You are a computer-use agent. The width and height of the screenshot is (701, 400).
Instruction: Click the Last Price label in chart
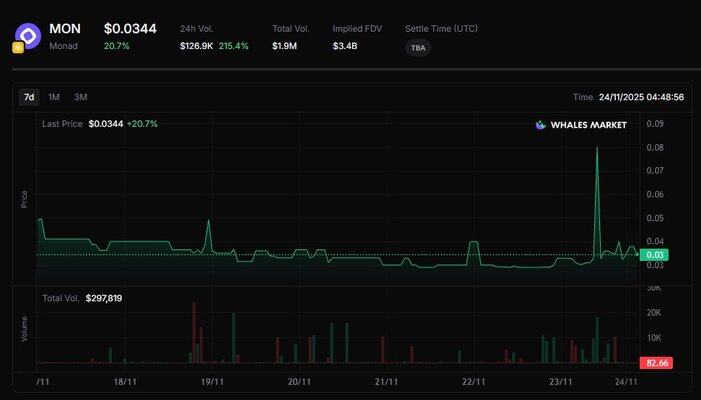pyautogui.click(x=63, y=124)
